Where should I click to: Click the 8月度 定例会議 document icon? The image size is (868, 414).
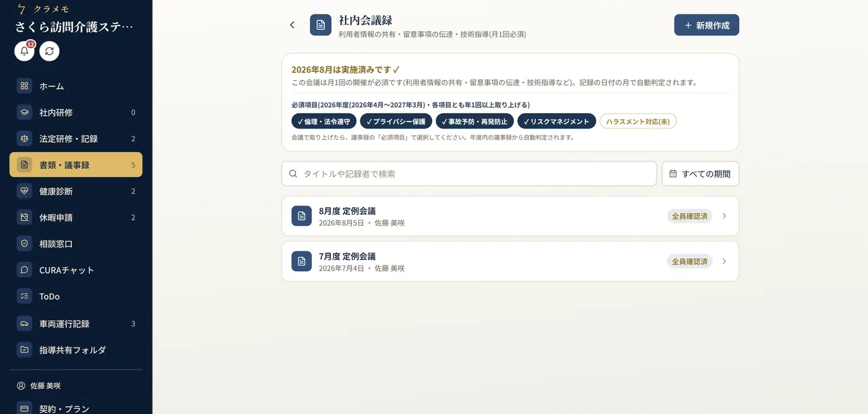[301, 216]
